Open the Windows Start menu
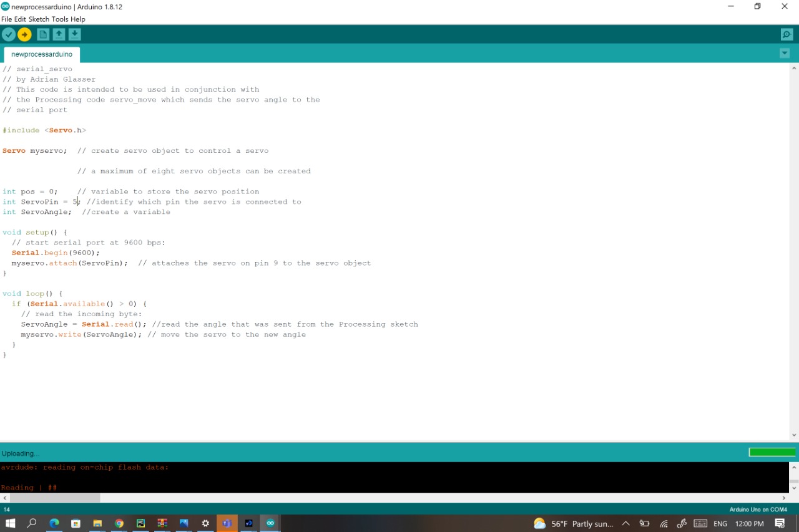Image resolution: width=799 pixels, height=532 pixels. (x=10, y=523)
